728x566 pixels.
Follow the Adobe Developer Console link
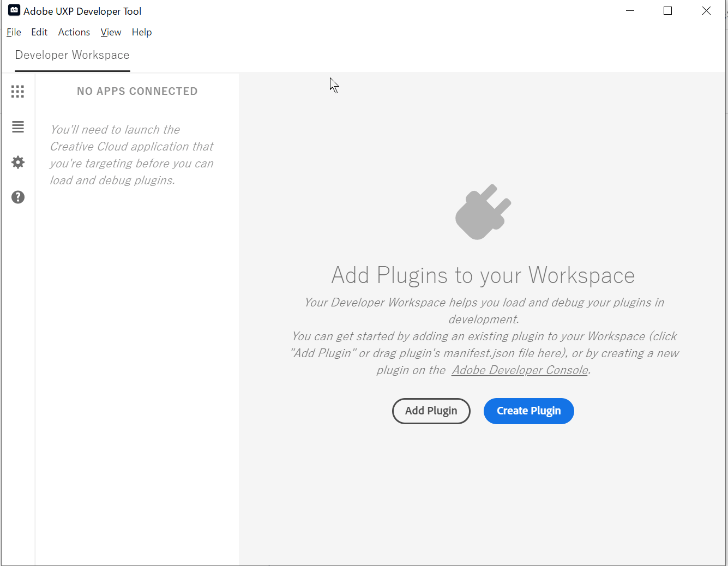pyautogui.click(x=520, y=370)
